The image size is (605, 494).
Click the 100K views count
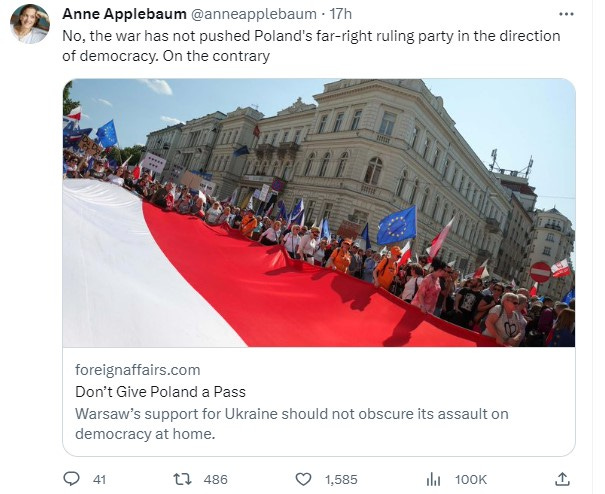(x=471, y=480)
